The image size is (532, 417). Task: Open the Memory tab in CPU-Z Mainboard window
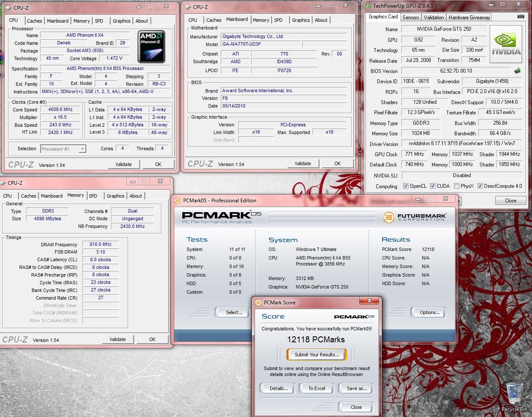point(261,20)
